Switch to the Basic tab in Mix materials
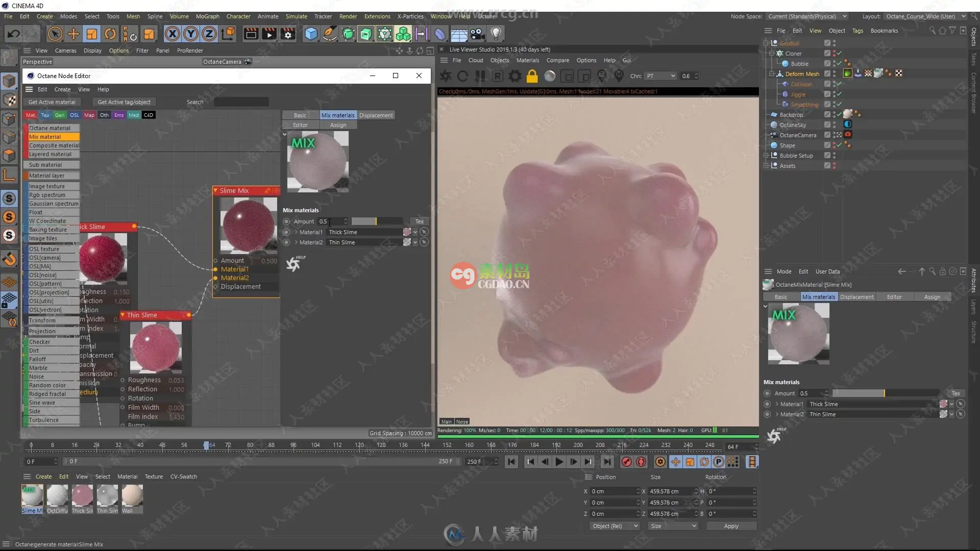Viewport: 980px width, 551px height. 300,115
